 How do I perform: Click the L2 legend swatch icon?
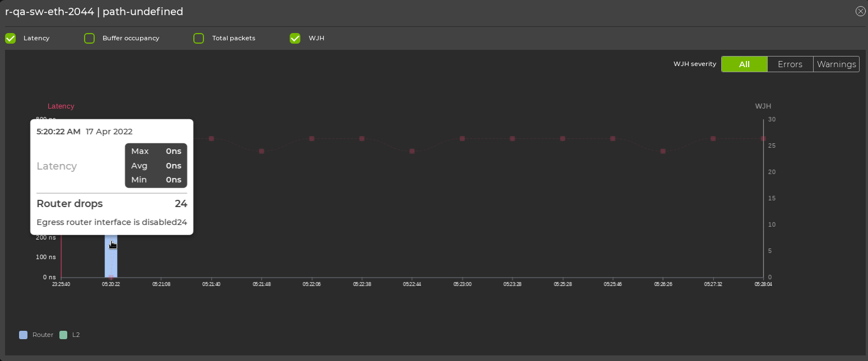pos(64,335)
